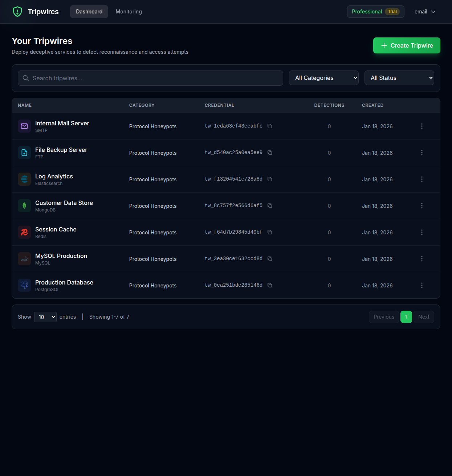The height and width of the screenshot is (476, 452).
Task: Expand the email account menu
Action: pyautogui.click(x=424, y=11)
